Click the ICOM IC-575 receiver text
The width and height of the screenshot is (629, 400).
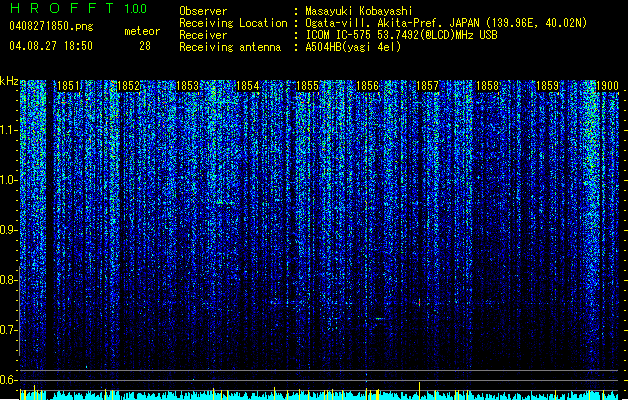tap(401, 35)
